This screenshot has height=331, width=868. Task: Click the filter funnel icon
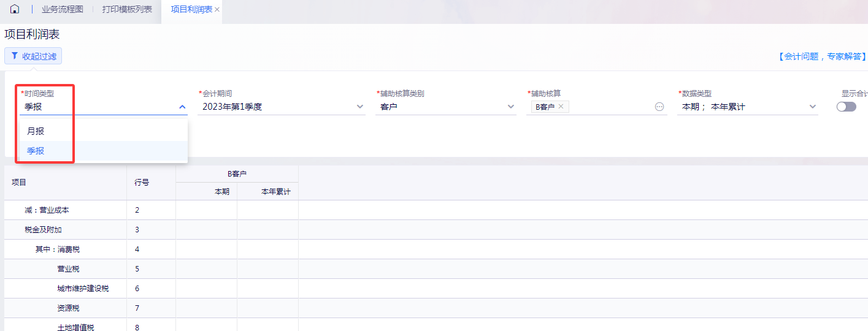click(x=15, y=56)
